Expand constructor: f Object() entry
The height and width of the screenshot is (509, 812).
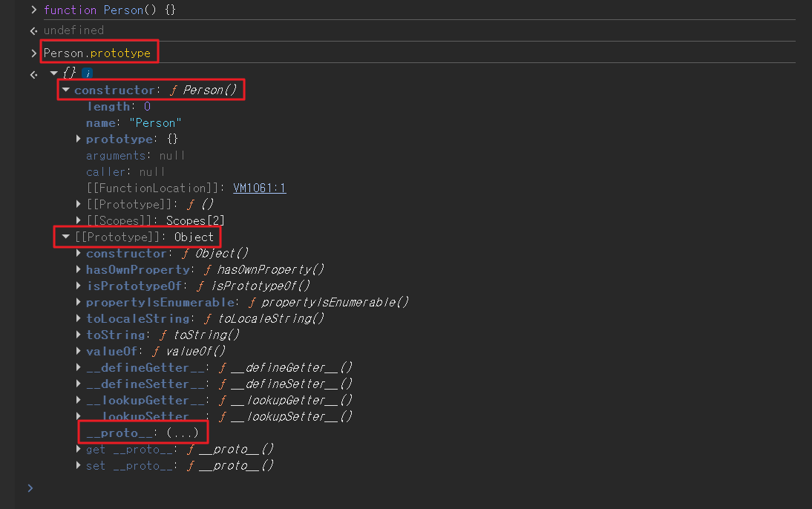(x=79, y=254)
